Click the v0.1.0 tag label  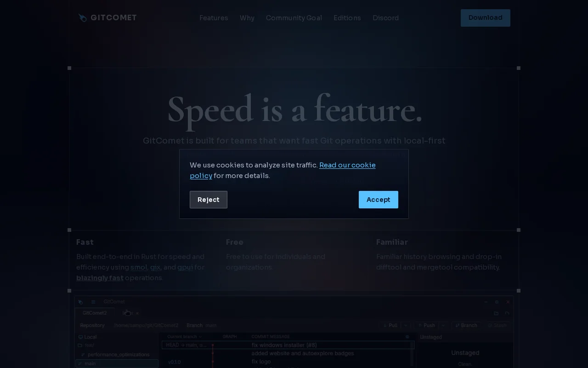(x=175, y=362)
